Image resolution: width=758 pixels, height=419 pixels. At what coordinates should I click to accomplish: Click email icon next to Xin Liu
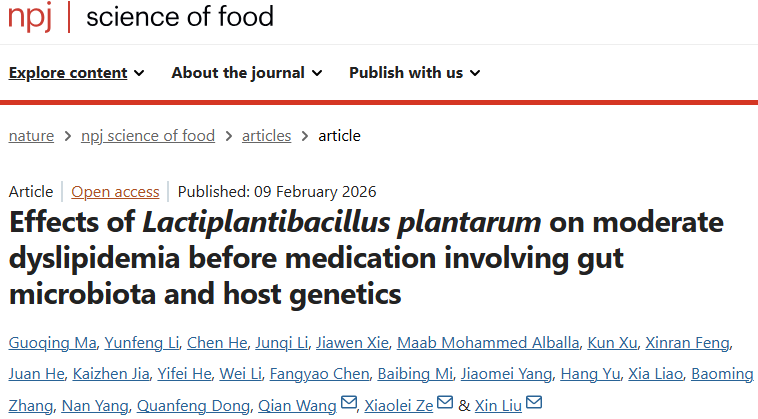(x=534, y=404)
